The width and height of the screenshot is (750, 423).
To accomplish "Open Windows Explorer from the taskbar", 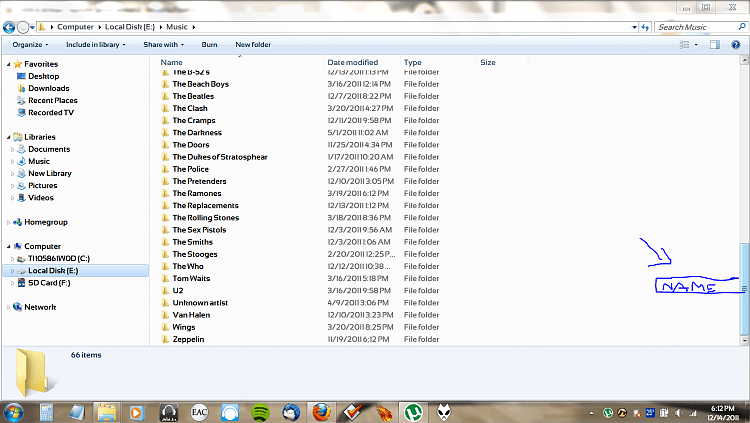I will (106, 412).
